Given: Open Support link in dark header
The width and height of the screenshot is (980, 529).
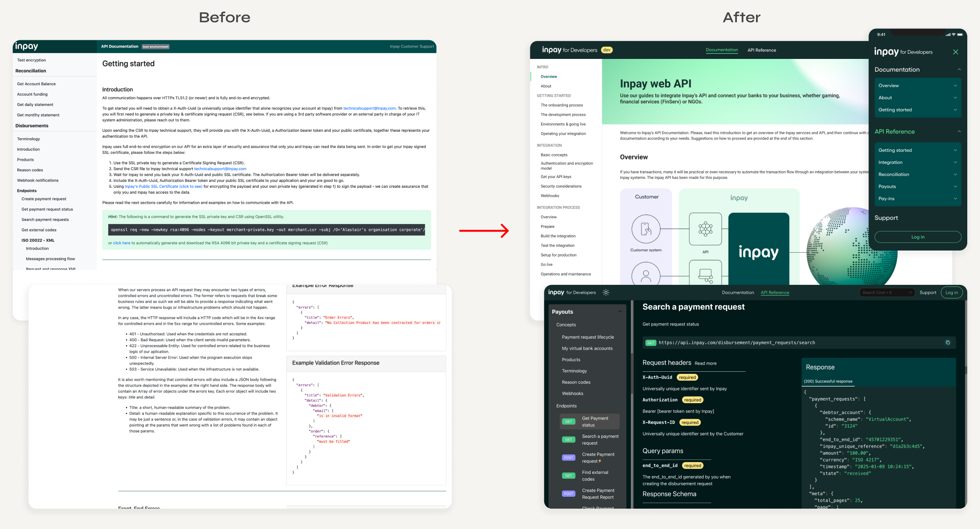Looking at the screenshot, I should click(x=928, y=292).
